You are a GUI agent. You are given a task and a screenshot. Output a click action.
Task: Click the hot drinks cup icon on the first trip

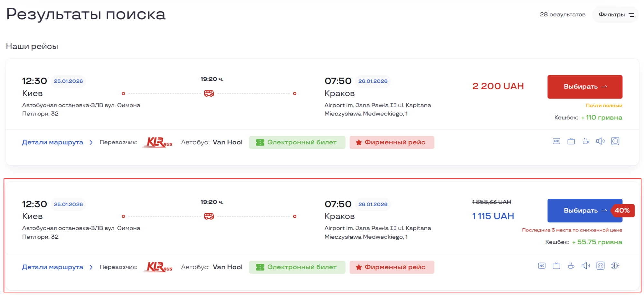coord(586,141)
